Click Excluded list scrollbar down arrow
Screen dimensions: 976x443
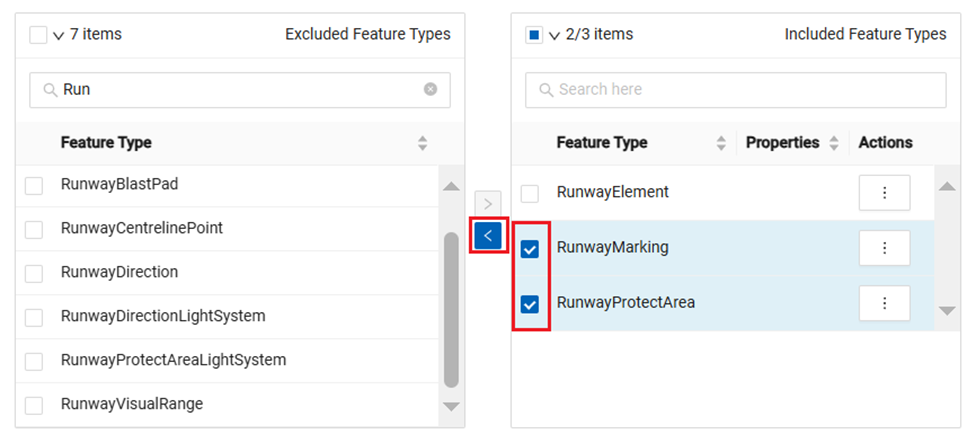click(x=451, y=406)
